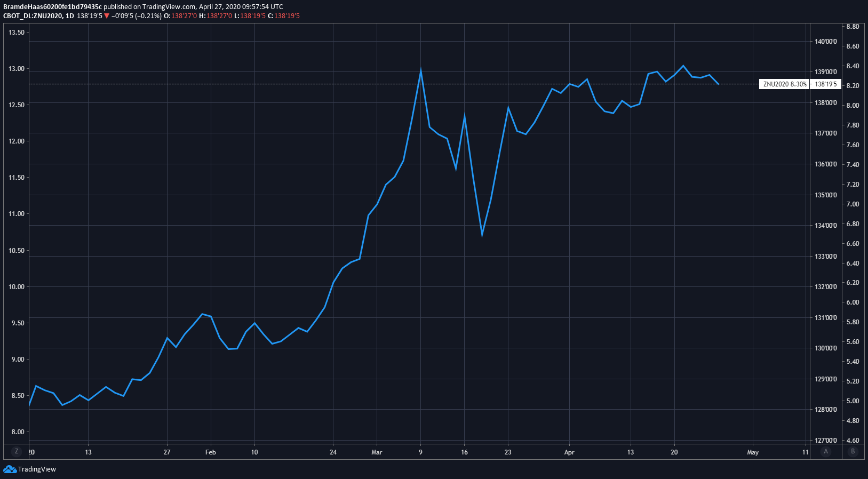The image size is (868, 479).
Task: Click the Mar label on time axis
Action: click(377, 452)
